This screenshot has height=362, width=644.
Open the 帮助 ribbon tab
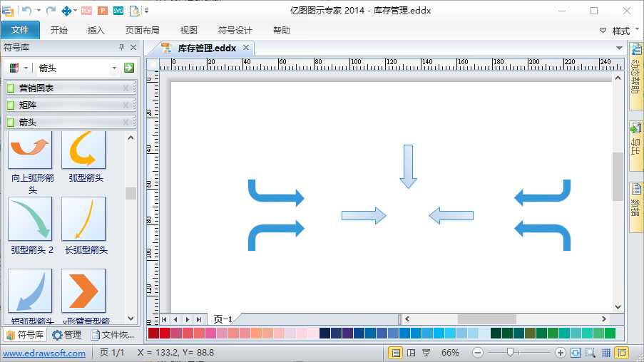tap(281, 30)
